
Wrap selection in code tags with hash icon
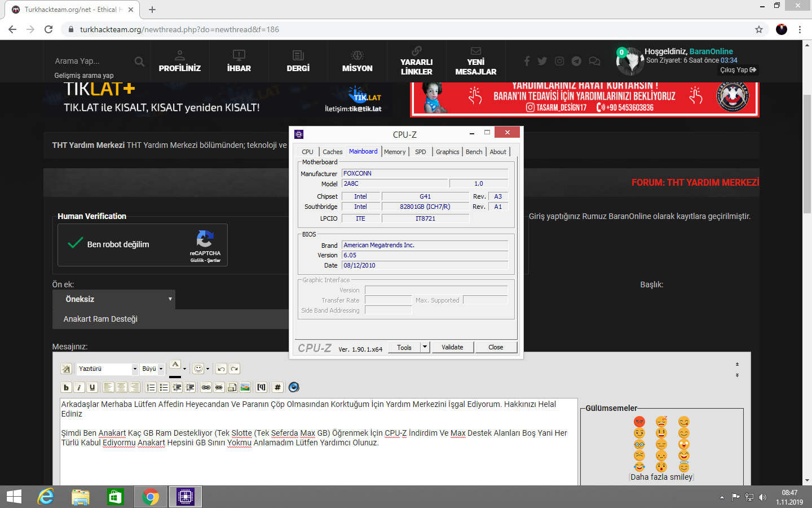pyautogui.click(x=277, y=387)
